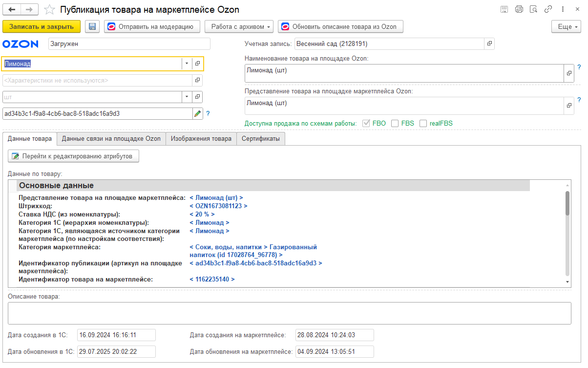This screenshot has height=368, width=588.
Task: Click pencil icon next to publication identifier
Action: coord(197,113)
